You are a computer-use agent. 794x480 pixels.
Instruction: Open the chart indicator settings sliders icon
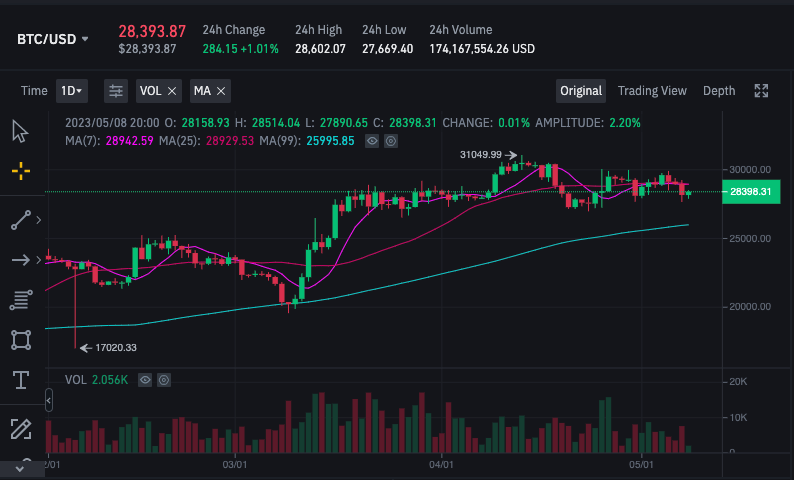point(116,91)
